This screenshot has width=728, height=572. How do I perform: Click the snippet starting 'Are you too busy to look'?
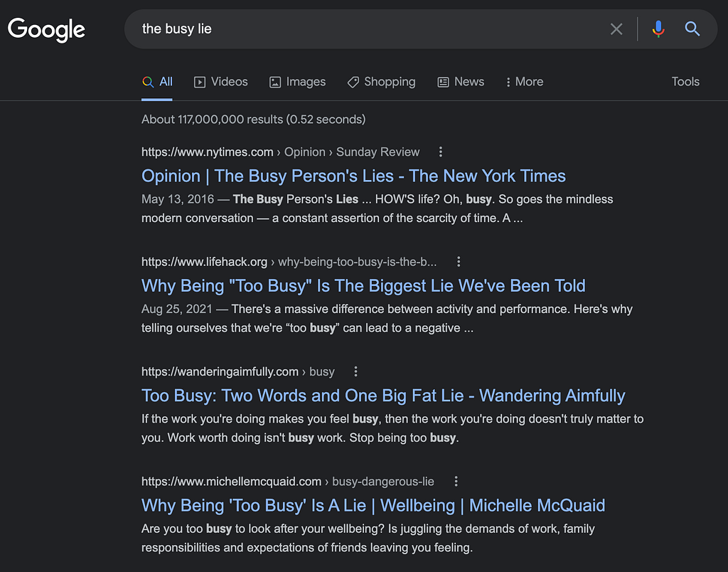pyautogui.click(x=368, y=538)
